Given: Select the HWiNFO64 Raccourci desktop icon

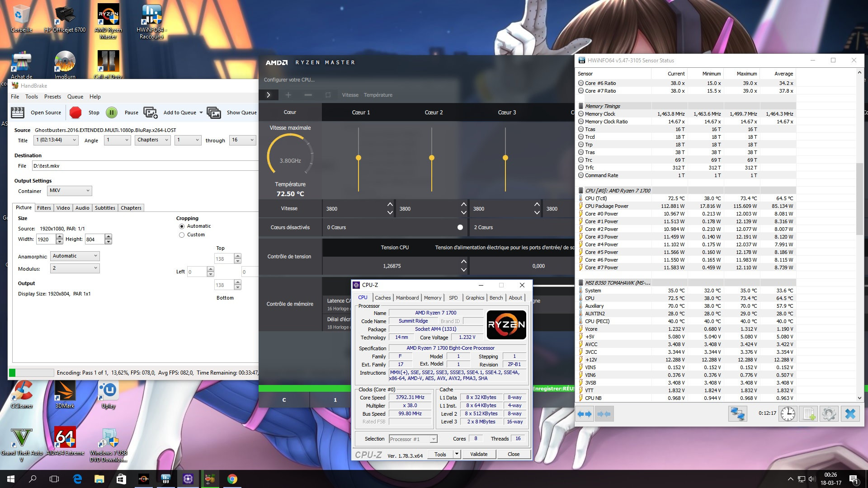Looking at the screenshot, I should pyautogui.click(x=152, y=21).
